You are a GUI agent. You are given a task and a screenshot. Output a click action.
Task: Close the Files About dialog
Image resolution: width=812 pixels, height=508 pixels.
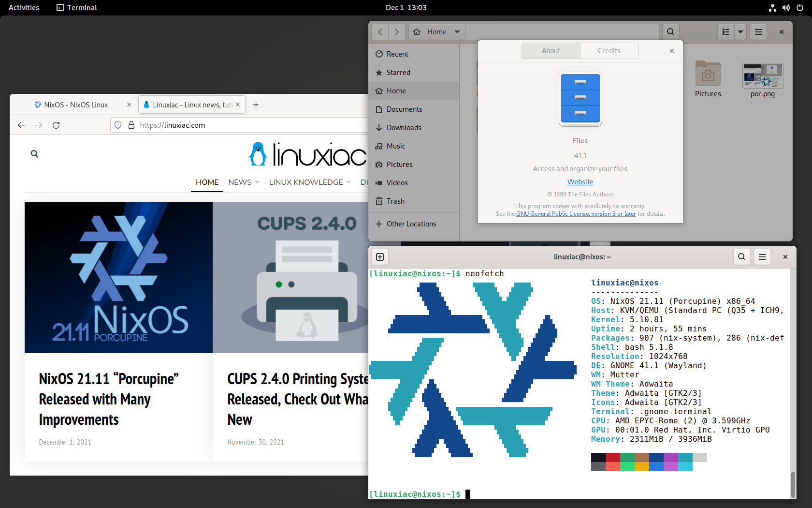click(x=672, y=51)
